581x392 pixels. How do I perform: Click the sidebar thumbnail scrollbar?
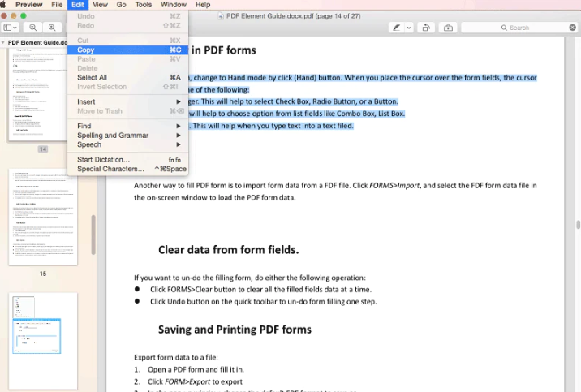pyautogui.click(x=93, y=235)
